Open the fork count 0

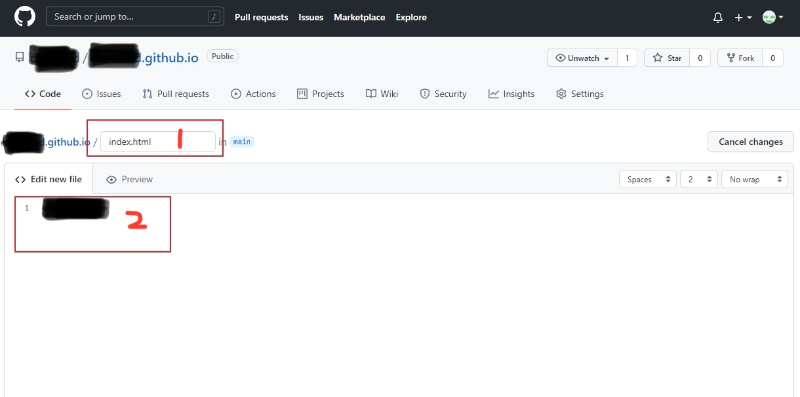pyautogui.click(x=773, y=58)
